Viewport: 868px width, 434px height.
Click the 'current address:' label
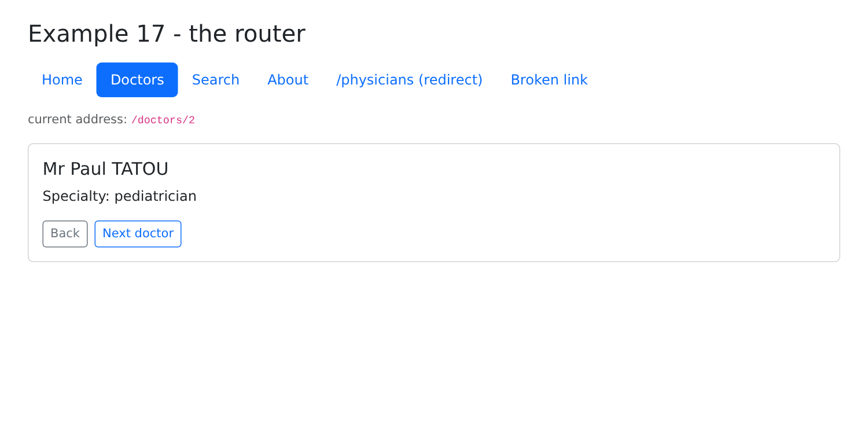(x=78, y=119)
